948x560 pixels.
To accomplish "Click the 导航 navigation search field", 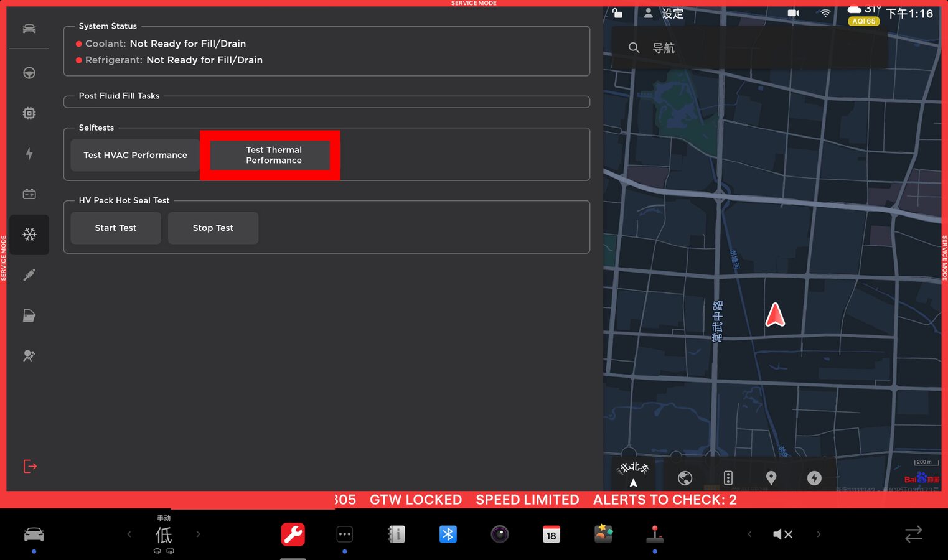I will [747, 48].
